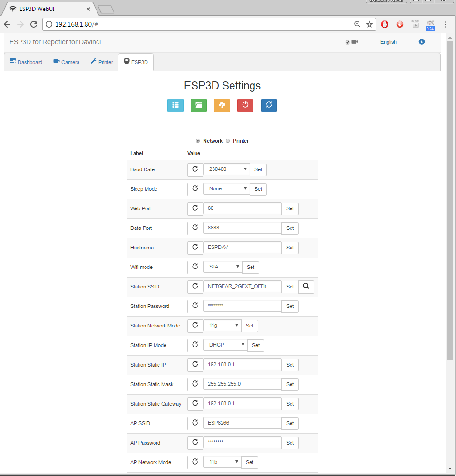Click the light blue list settings icon button
Image resolution: width=456 pixels, height=476 pixels.
[x=175, y=106]
